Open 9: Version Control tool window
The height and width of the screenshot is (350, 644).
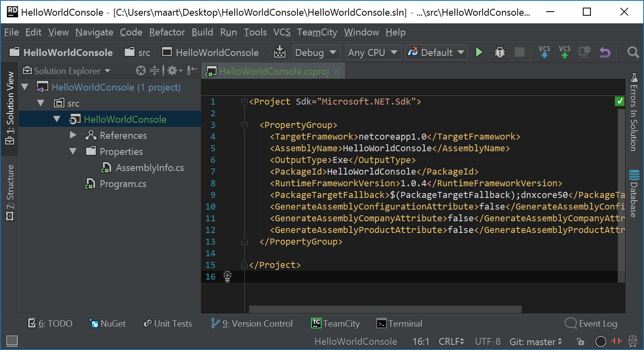point(252,323)
